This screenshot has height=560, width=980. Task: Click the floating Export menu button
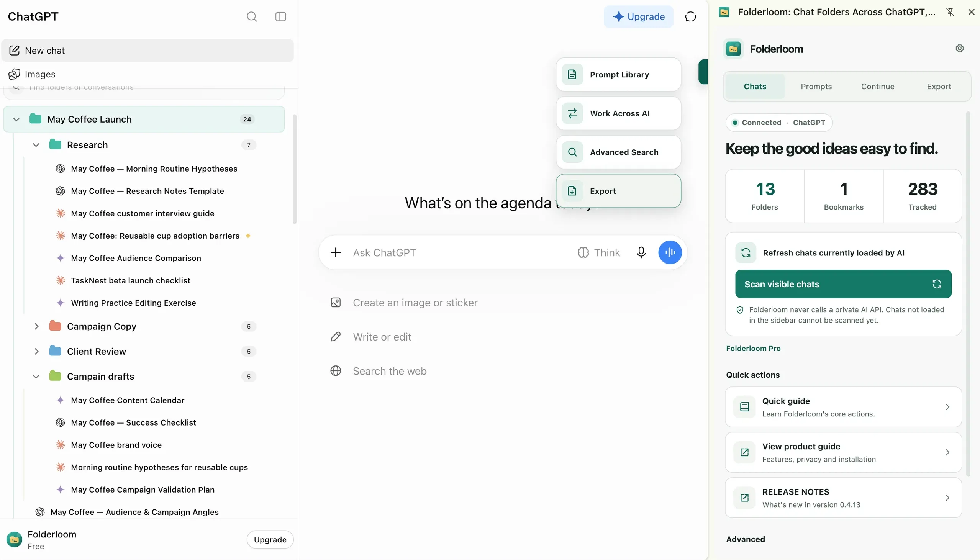(x=618, y=191)
